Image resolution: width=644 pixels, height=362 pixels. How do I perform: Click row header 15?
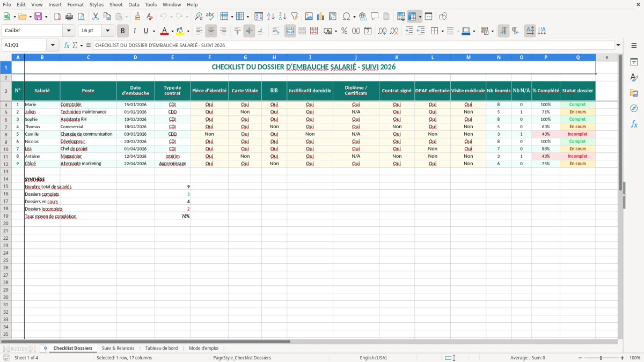point(6,187)
